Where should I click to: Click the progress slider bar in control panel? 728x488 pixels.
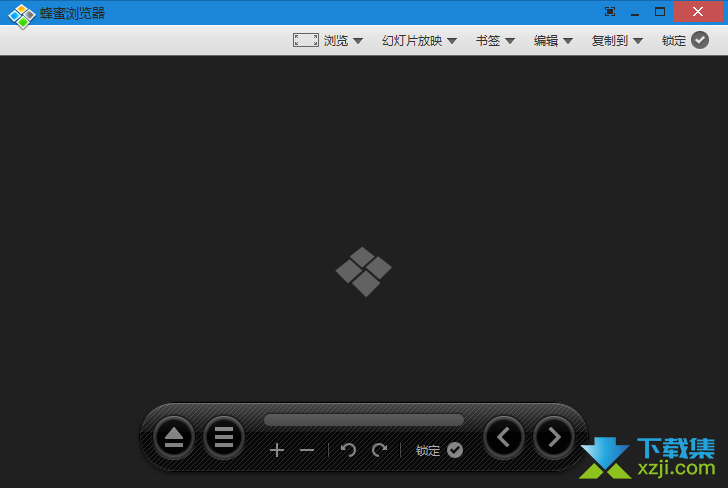tap(364, 420)
